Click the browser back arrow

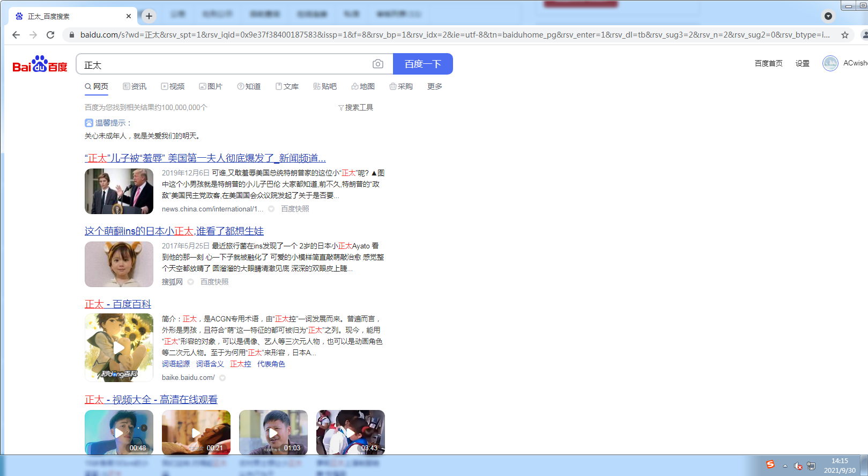[16, 35]
